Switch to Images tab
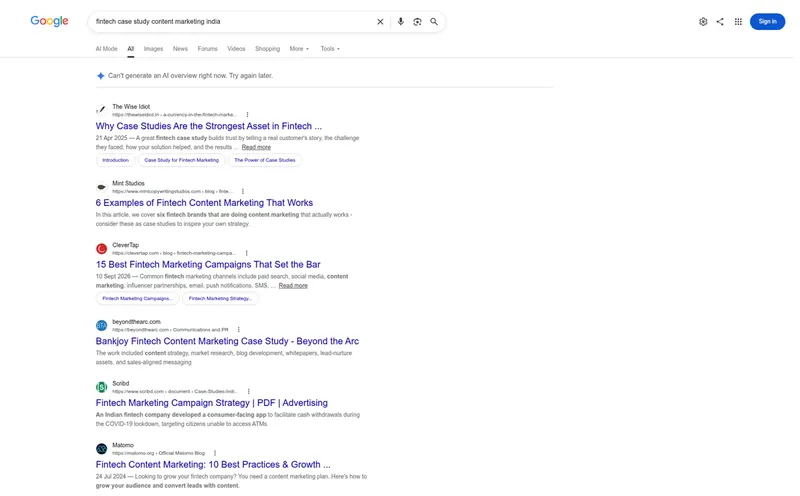The image size is (800, 496). click(154, 49)
